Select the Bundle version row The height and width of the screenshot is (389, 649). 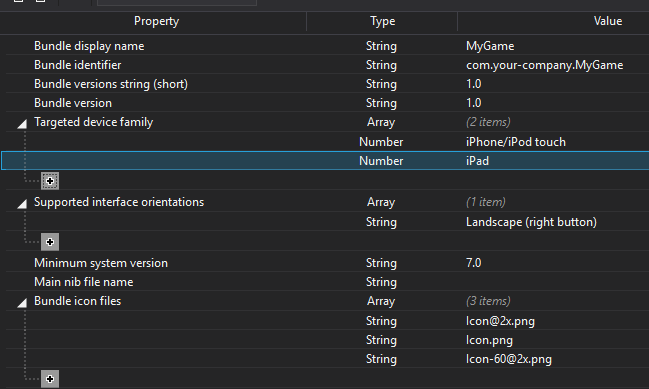pos(327,103)
